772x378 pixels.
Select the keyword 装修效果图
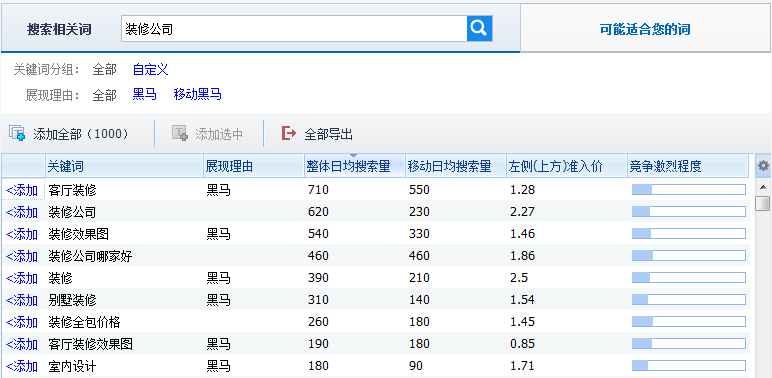(x=78, y=234)
